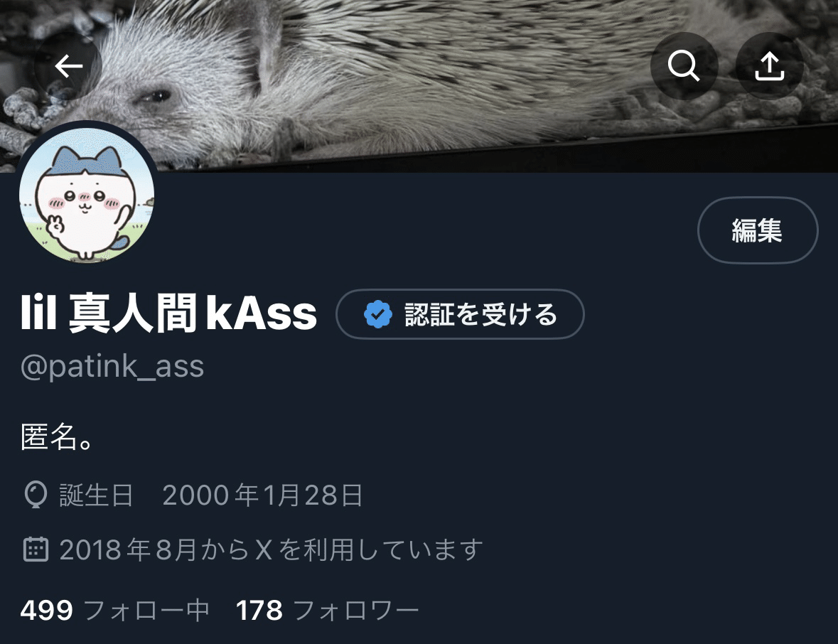This screenshot has width=838, height=644.
Task: Tap the share upload icon
Action: coord(770,65)
